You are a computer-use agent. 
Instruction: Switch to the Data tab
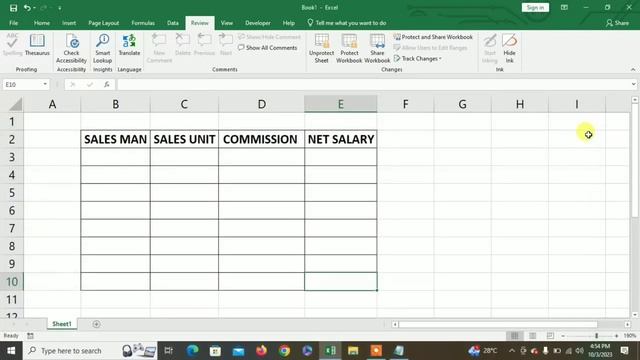(173, 23)
